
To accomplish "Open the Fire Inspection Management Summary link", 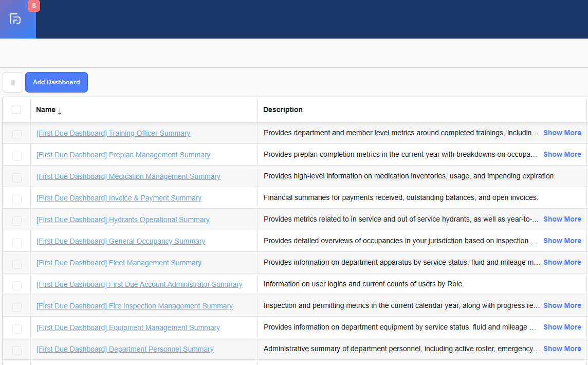I will [x=134, y=306].
